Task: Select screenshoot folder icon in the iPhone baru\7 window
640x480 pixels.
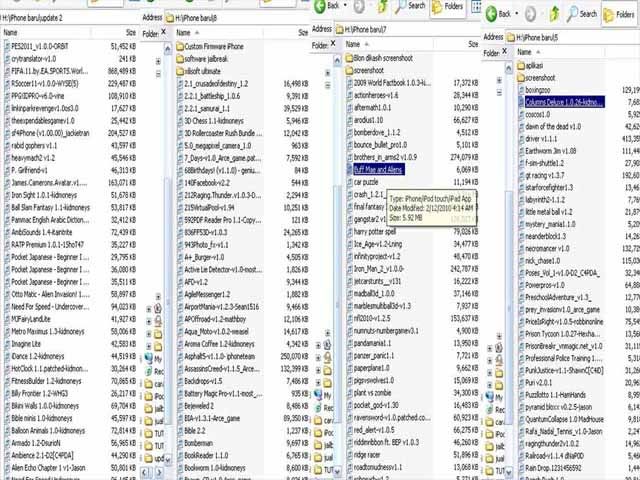Action: click(x=349, y=71)
